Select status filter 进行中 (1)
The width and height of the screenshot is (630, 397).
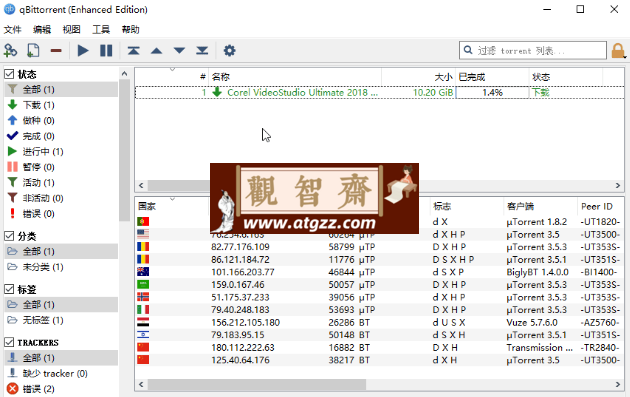(61, 151)
